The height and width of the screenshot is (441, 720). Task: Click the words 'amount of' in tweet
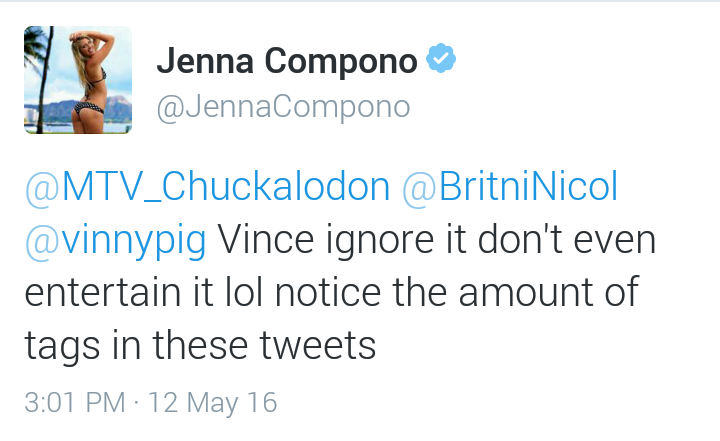pyautogui.click(x=549, y=292)
